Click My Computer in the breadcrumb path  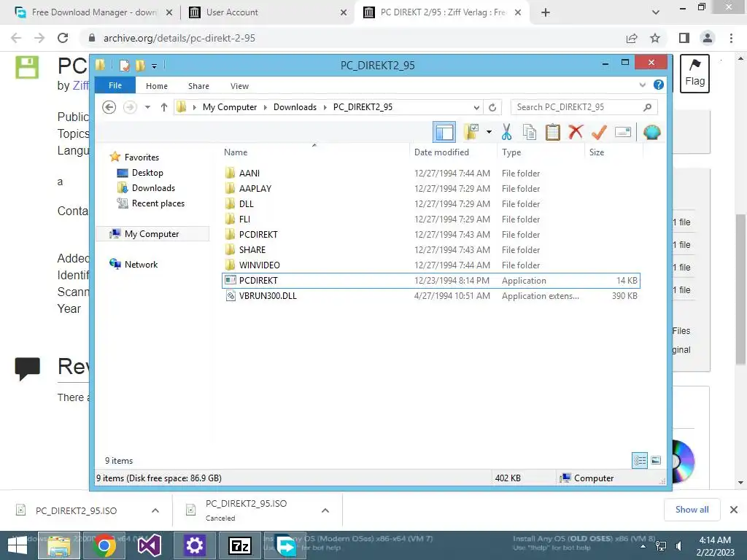click(x=230, y=107)
